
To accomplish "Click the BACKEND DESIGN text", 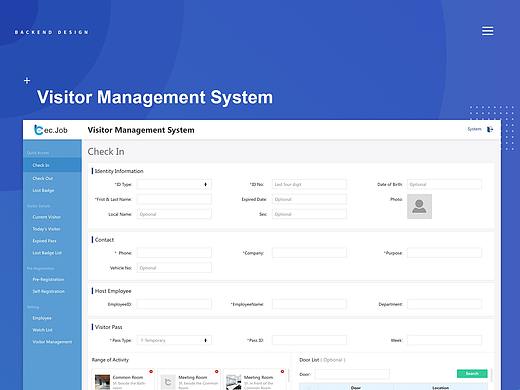I will point(52,32).
